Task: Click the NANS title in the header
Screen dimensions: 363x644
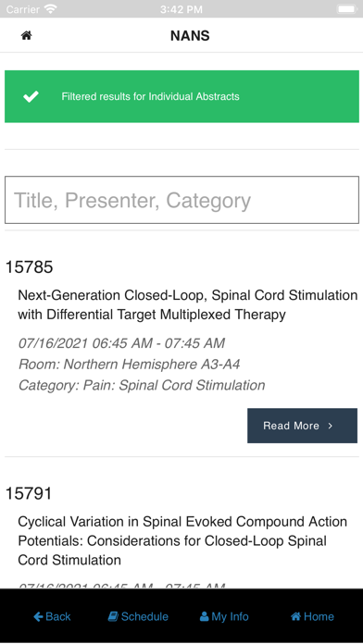Action: coord(190,36)
